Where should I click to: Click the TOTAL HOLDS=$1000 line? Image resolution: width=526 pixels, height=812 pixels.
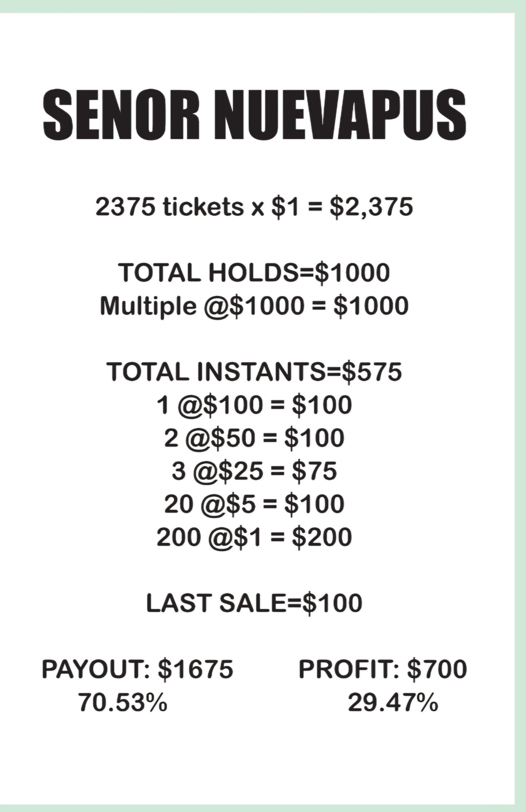point(254,272)
